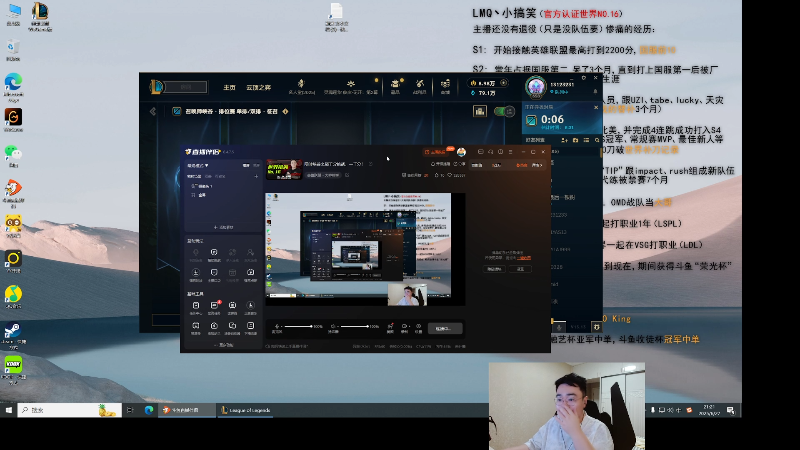Mute the speaker icon in 直播伴侣 bottom bar

(333, 326)
